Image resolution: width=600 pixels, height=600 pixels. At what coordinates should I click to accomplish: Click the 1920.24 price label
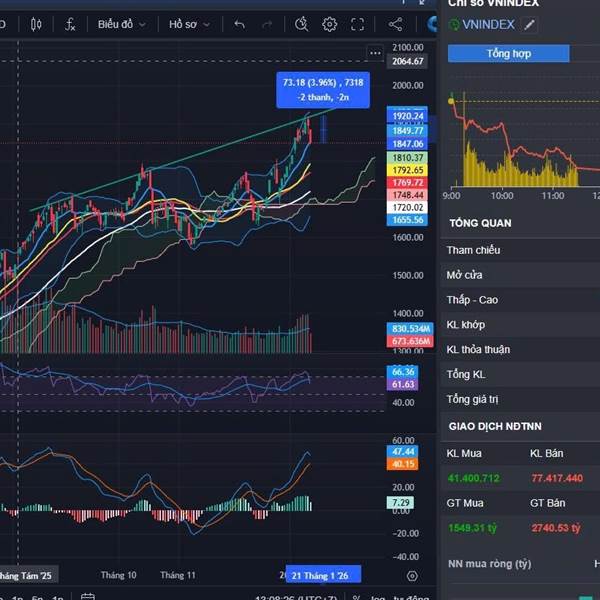tap(408, 116)
